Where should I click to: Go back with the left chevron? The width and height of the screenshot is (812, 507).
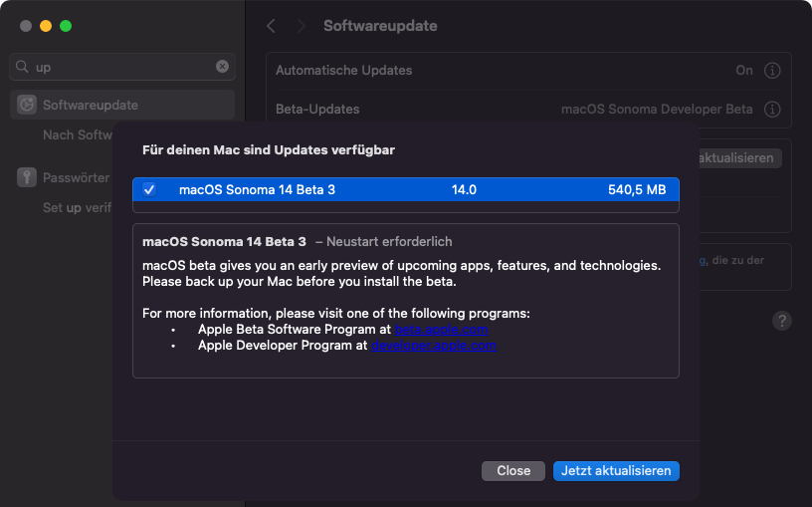click(x=271, y=26)
